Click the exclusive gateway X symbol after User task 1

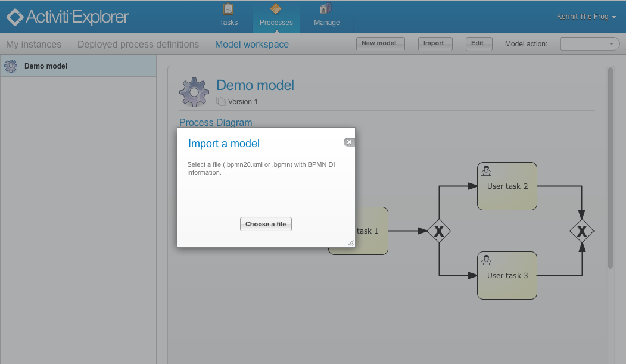438,231
